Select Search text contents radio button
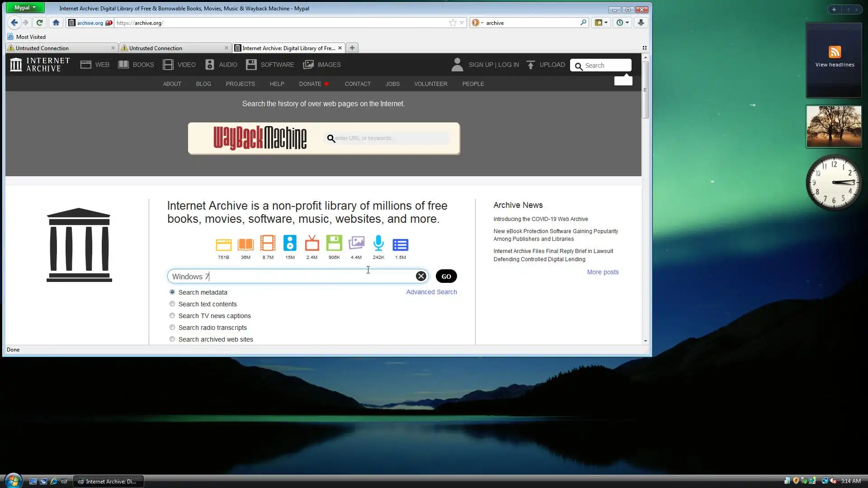 pos(172,304)
